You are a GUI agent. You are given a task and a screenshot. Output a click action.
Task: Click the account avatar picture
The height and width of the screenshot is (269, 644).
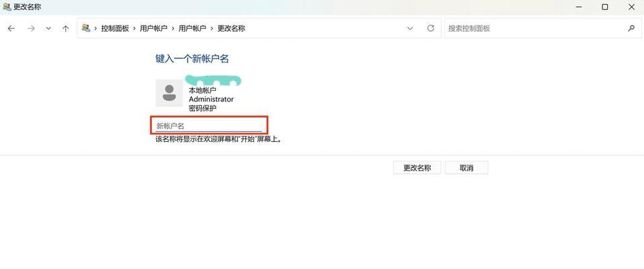click(169, 93)
